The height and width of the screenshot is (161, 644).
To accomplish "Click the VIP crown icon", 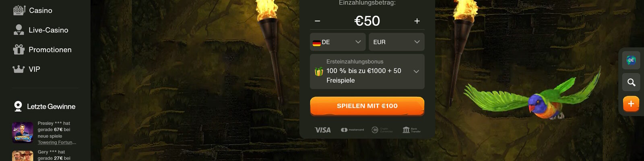I will coord(19,69).
